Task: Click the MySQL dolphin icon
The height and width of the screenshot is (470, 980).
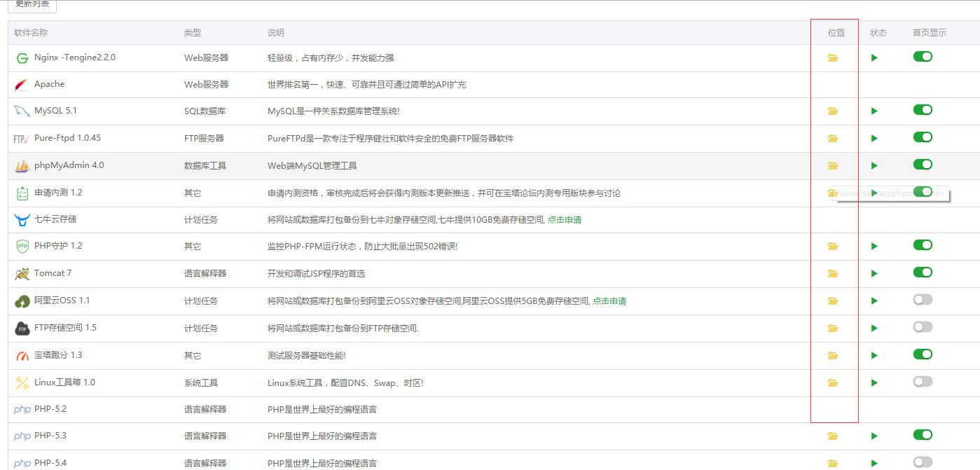Action: [21, 111]
